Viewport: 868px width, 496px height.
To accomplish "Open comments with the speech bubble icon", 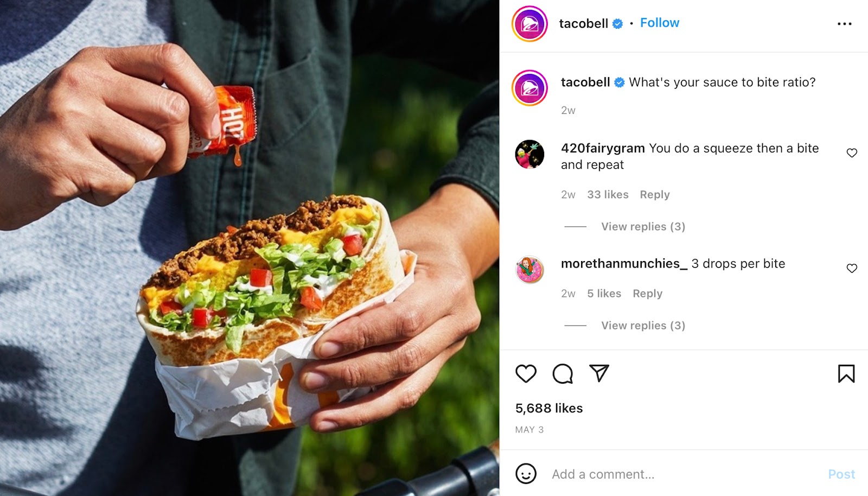I will (563, 374).
